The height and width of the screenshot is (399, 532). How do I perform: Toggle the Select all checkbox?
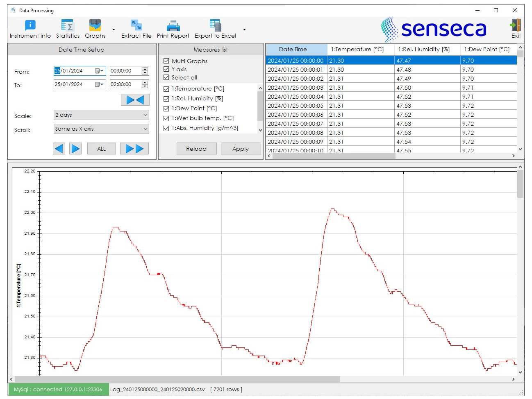(x=166, y=77)
